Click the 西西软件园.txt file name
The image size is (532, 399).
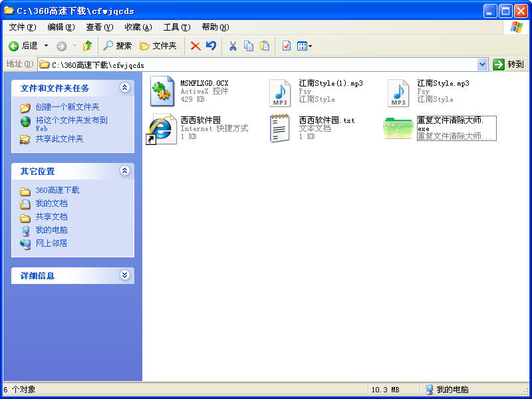click(x=327, y=120)
